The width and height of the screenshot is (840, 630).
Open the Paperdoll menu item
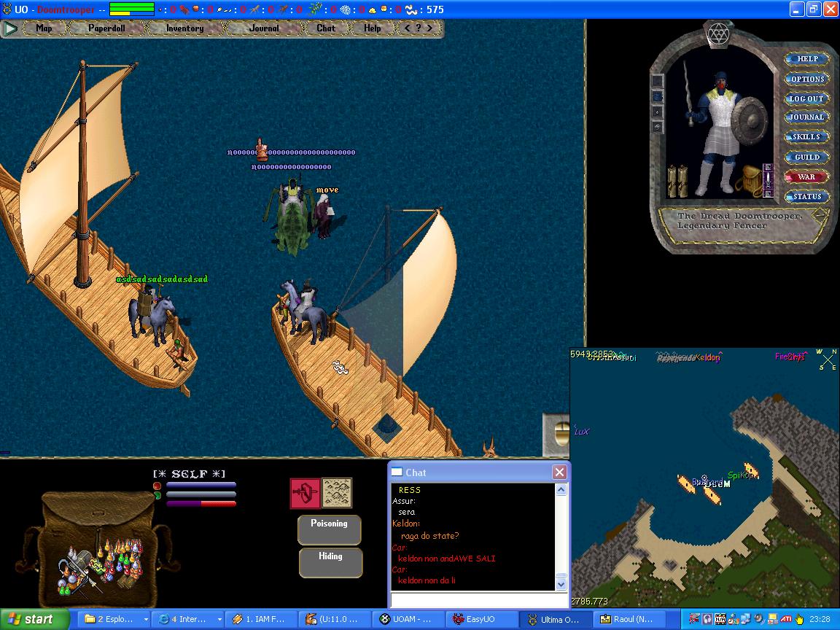(106, 28)
